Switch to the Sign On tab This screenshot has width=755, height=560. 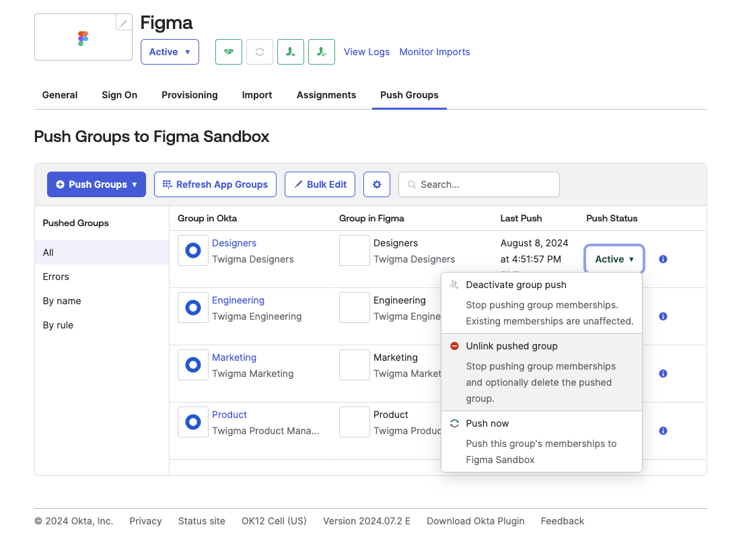click(119, 95)
